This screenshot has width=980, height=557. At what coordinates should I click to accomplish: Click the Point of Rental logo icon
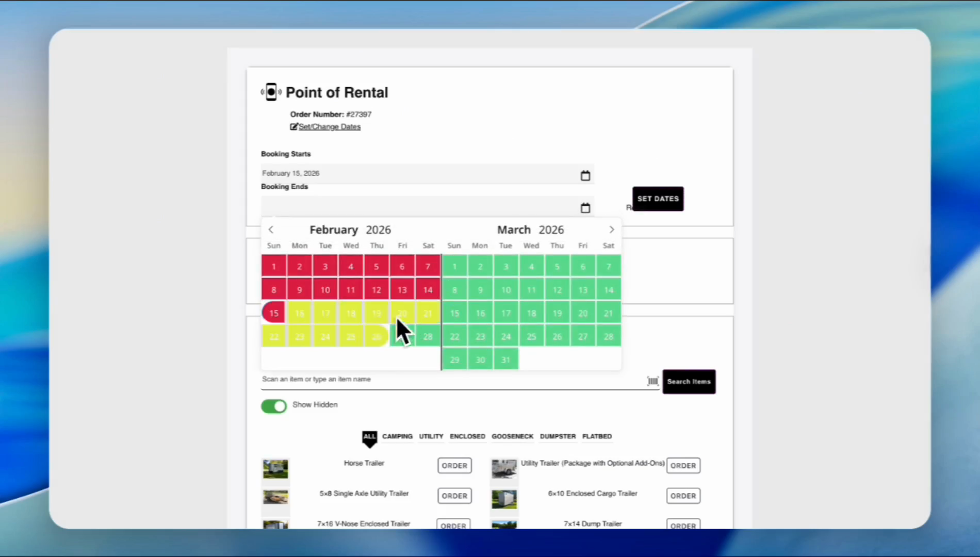271,92
